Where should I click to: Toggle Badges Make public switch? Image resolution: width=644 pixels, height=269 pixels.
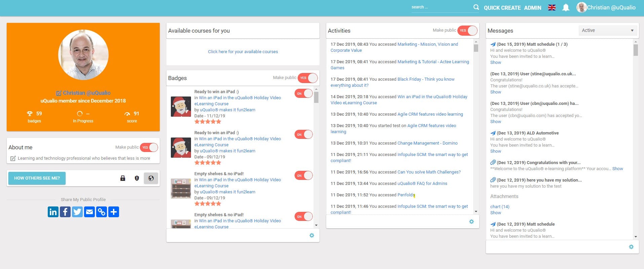[308, 78]
